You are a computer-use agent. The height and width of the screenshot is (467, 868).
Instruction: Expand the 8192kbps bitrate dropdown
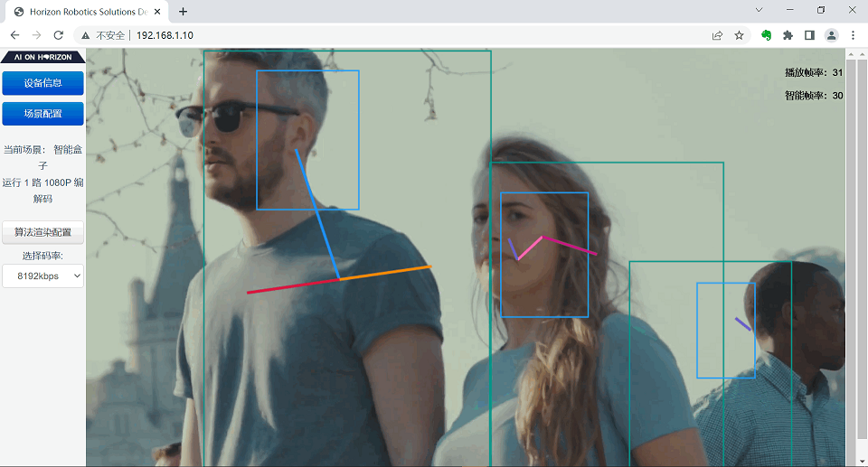43,276
